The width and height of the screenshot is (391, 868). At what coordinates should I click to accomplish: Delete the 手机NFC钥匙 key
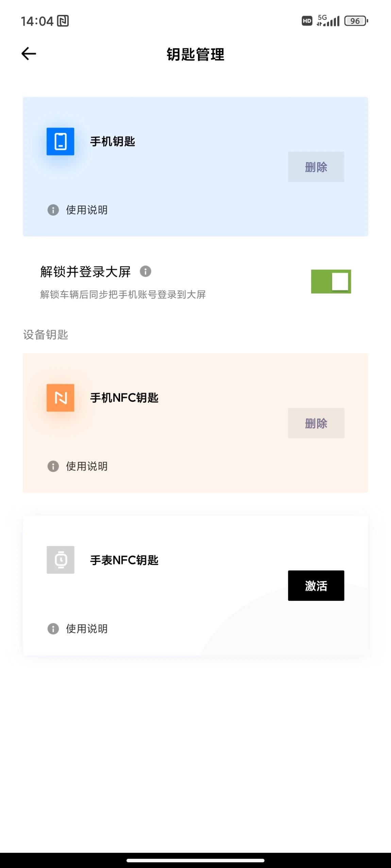coord(316,423)
